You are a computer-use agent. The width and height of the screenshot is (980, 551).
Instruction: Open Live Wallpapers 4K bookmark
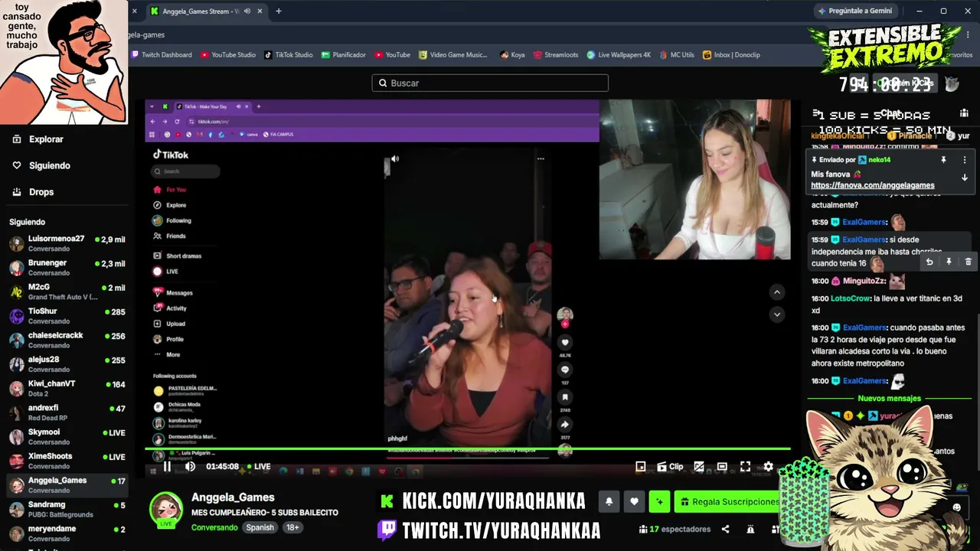tap(619, 55)
